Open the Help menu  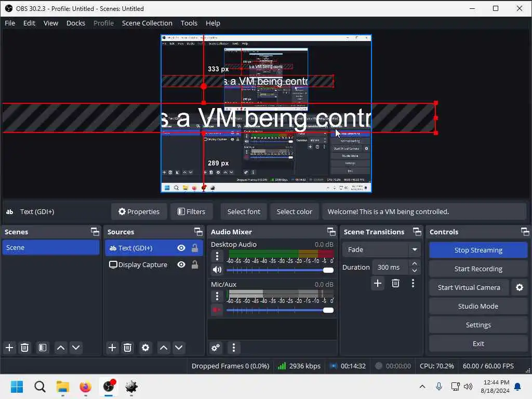(212, 23)
